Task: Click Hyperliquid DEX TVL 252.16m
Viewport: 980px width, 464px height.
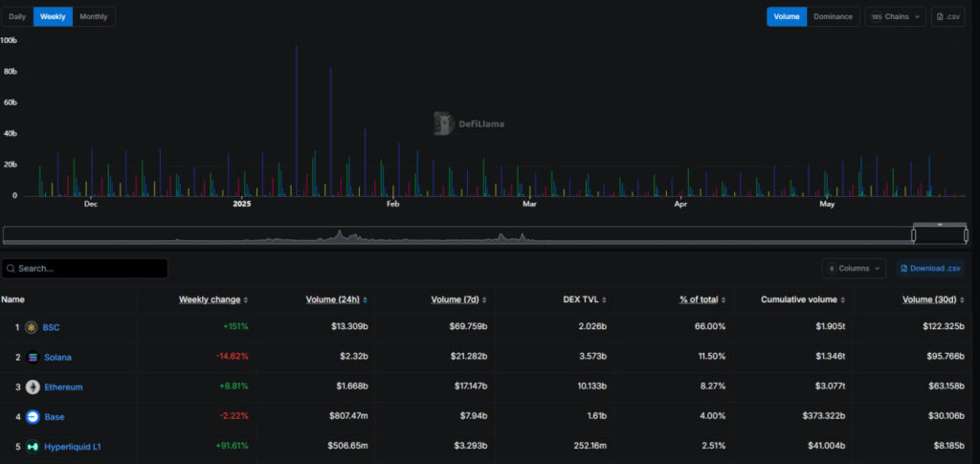Action: tap(589, 447)
